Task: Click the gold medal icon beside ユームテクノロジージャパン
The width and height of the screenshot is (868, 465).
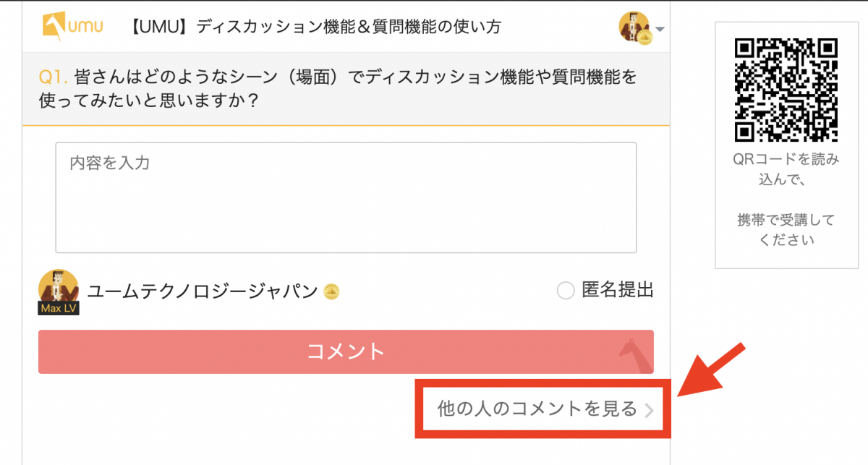Action: click(x=332, y=292)
